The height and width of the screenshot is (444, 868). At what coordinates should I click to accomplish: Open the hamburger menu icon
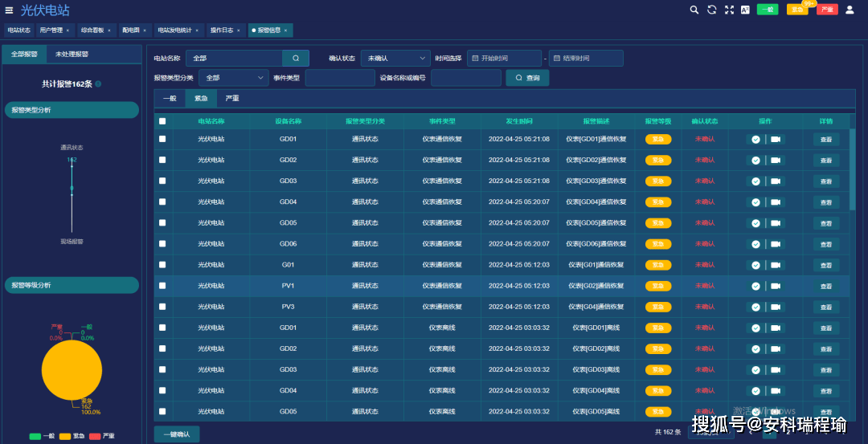(x=9, y=10)
